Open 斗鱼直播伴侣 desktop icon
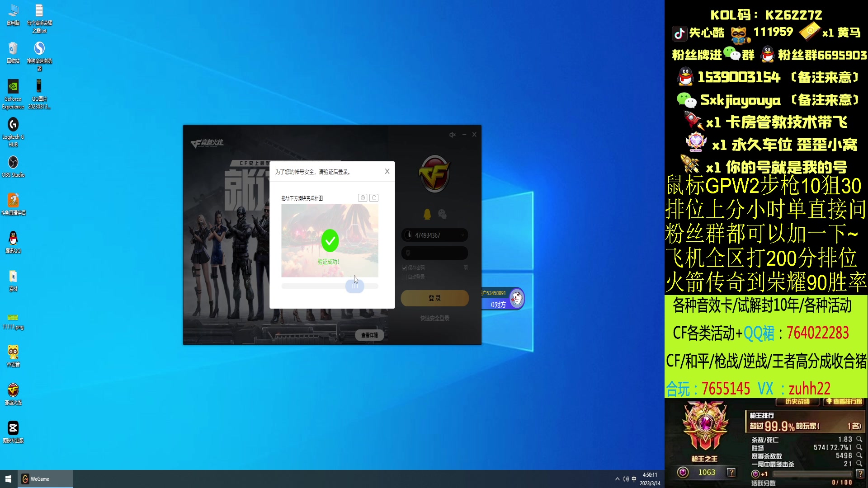Image resolution: width=868 pixels, height=488 pixels. 13,205
